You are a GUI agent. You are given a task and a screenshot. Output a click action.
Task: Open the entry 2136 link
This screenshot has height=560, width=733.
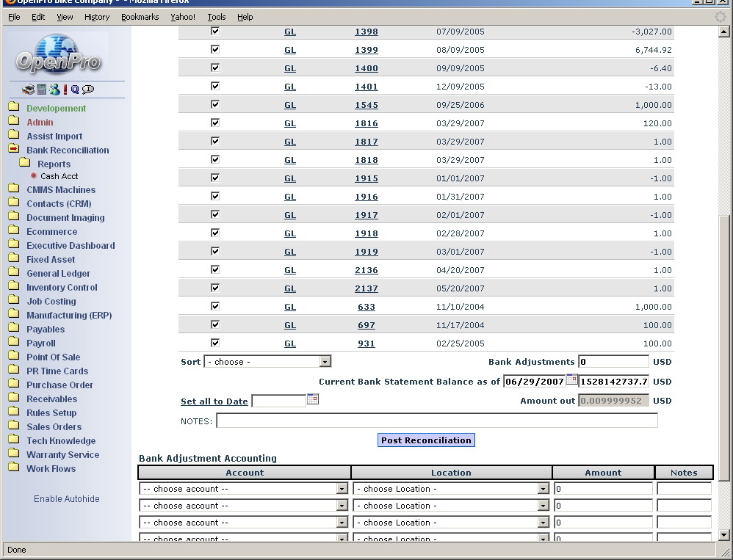click(366, 270)
